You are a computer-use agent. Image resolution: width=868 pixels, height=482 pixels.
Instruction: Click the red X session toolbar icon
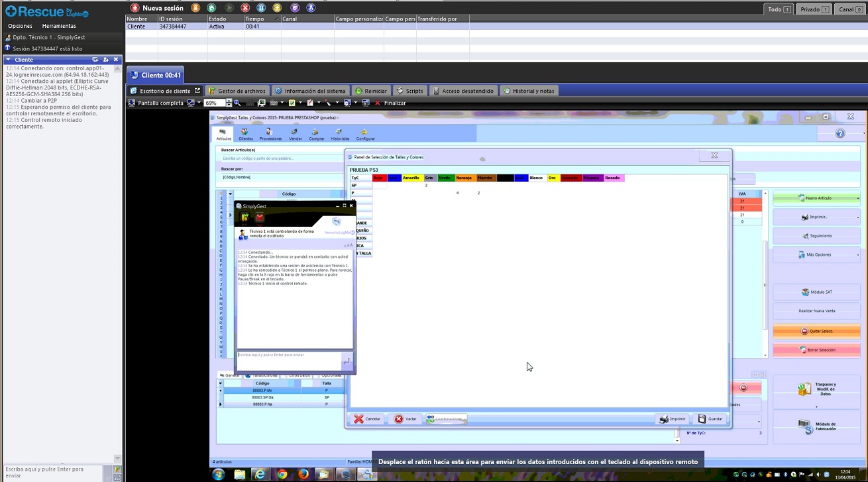(x=246, y=8)
